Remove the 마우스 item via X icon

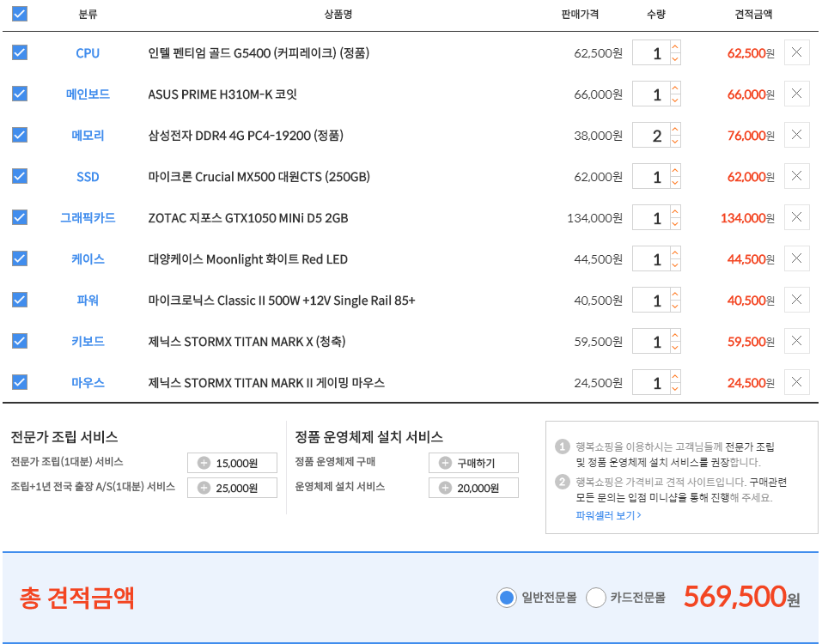pyautogui.click(x=796, y=382)
